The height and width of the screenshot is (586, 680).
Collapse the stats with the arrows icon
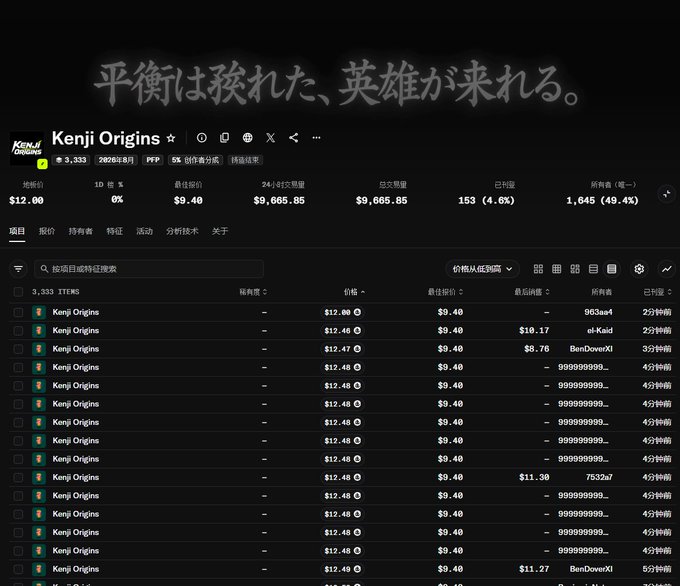(x=667, y=194)
